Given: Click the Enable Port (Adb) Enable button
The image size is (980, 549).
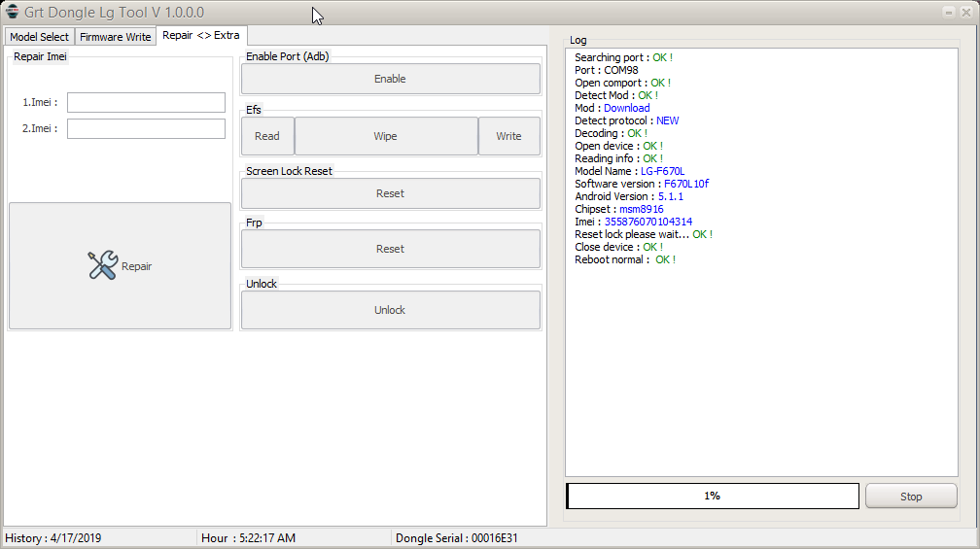Looking at the screenshot, I should tap(391, 79).
